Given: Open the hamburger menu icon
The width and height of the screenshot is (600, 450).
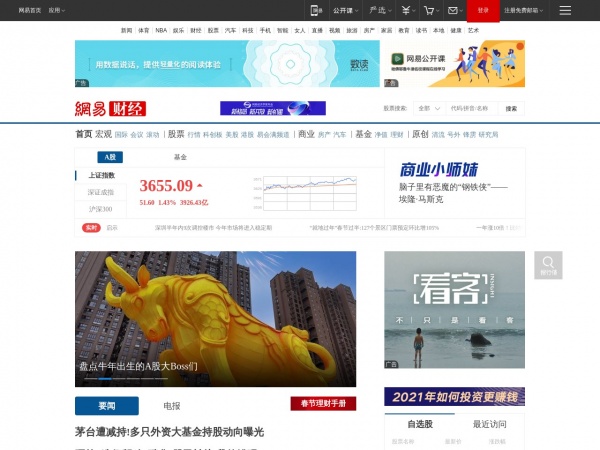Looking at the screenshot, I should point(565,10).
